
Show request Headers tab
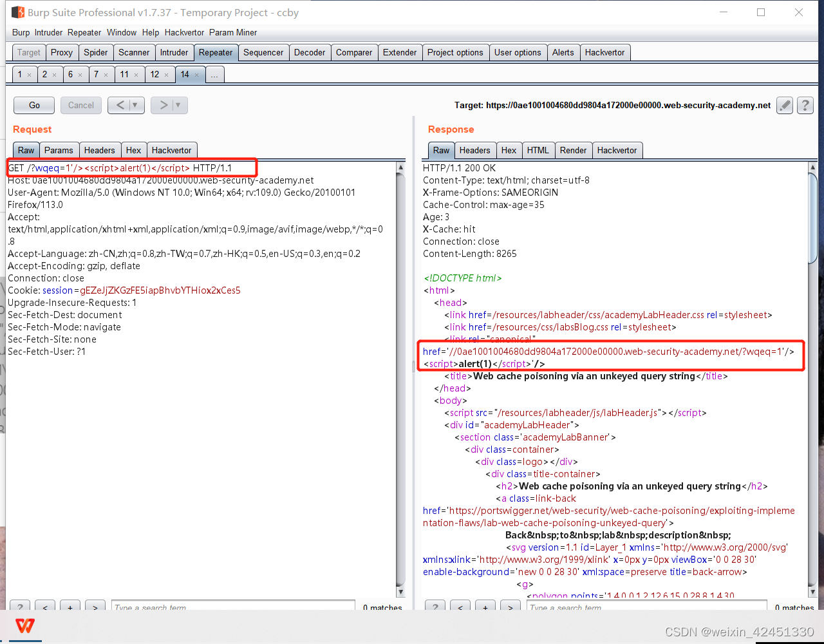[x=100, y=150]
